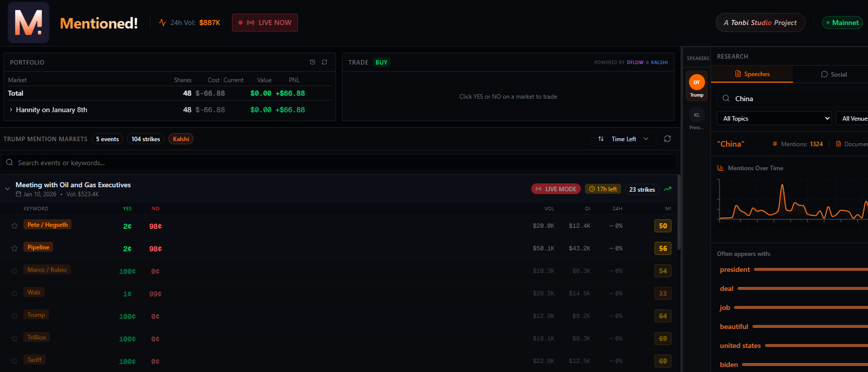This screenshot has height=372, width=868.
Task: Toggle LIVE MODE on the Oil and Gas event
Action: point(556,189)
